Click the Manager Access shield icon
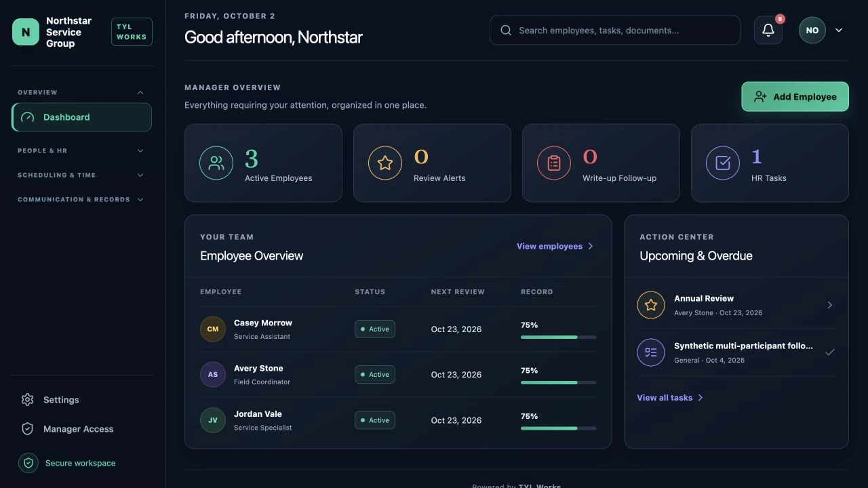The image size is (868, 488). (28, 429)
